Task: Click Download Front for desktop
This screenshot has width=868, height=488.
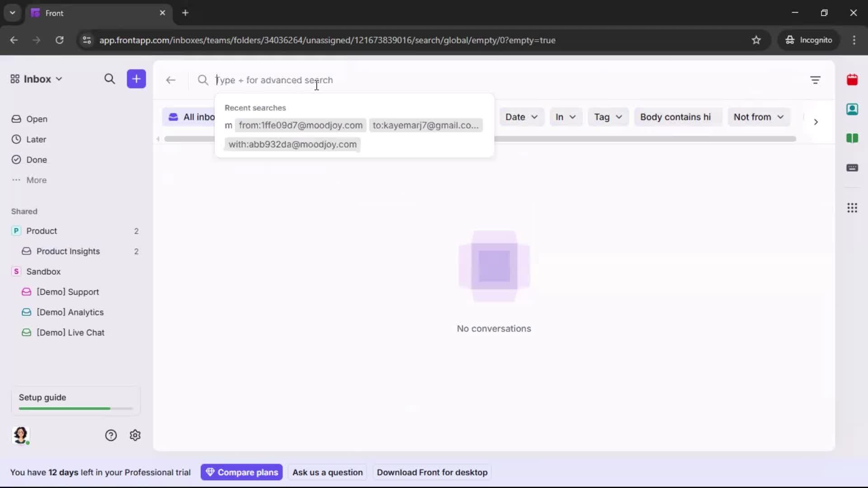Action: [x=432, y=472]
